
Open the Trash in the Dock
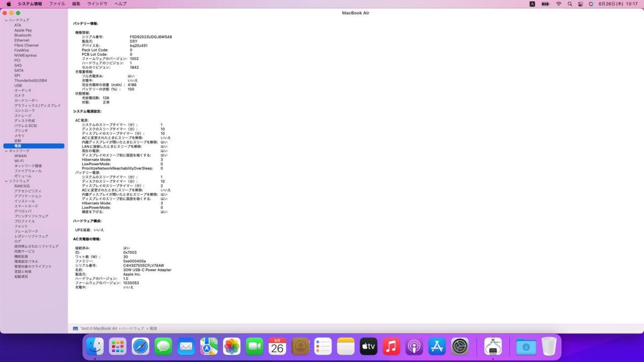(x=549, y=347)
